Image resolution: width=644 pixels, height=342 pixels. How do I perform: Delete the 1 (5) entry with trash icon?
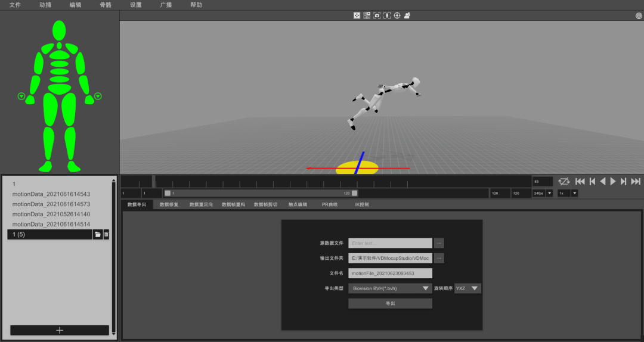(106, 234)
